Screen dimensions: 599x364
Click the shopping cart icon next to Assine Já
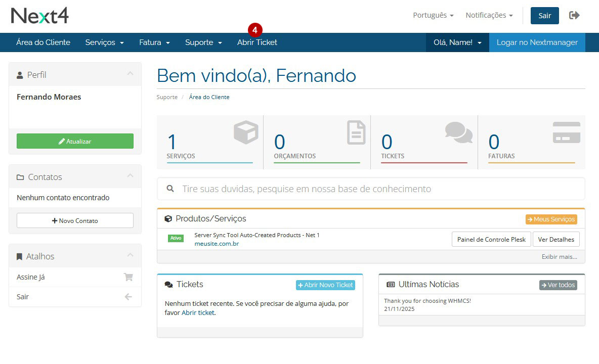[x=128, y=277]
